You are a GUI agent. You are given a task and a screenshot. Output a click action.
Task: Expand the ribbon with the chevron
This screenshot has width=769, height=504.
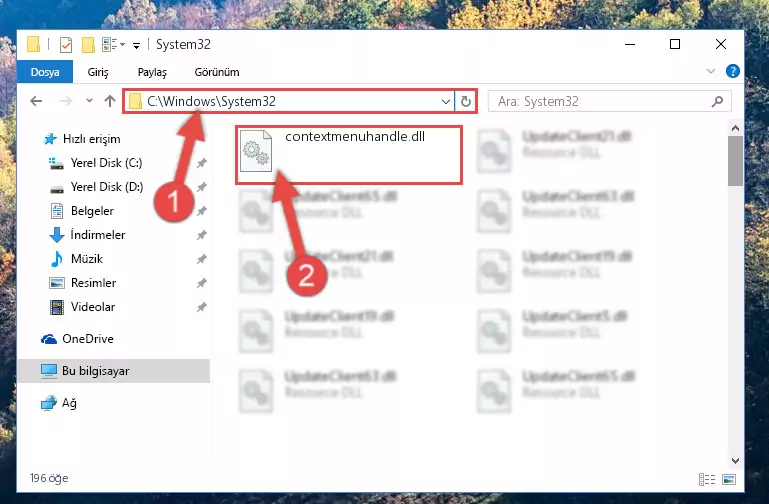point(711,72)
